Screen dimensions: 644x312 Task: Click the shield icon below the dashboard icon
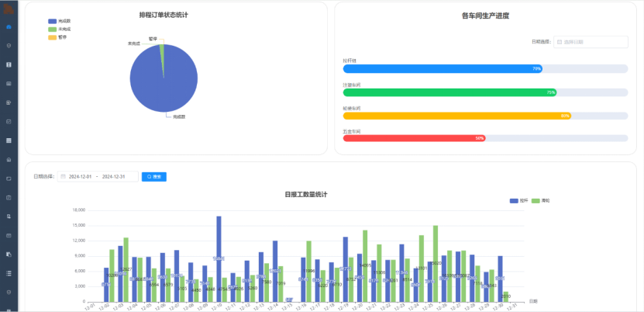[x=9, y=46]
